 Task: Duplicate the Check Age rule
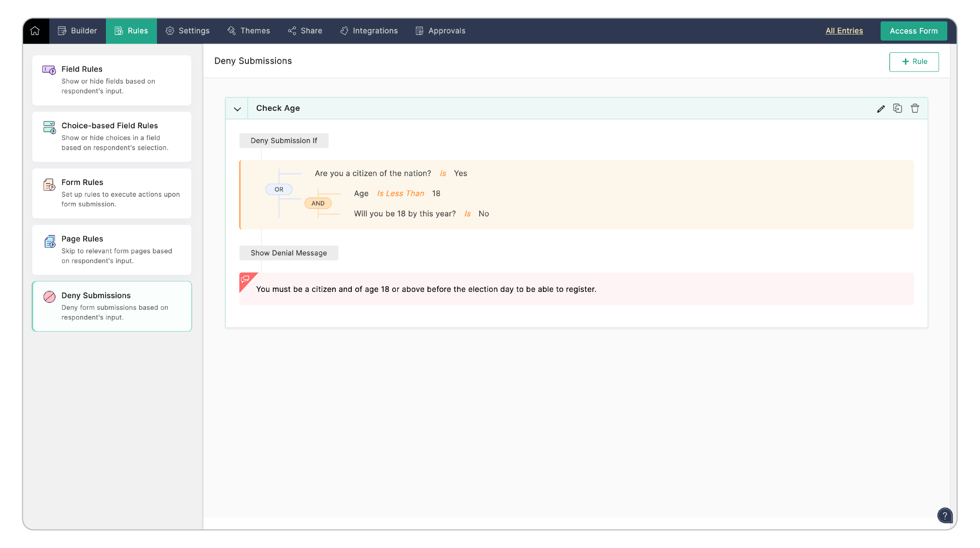(898, 108)
